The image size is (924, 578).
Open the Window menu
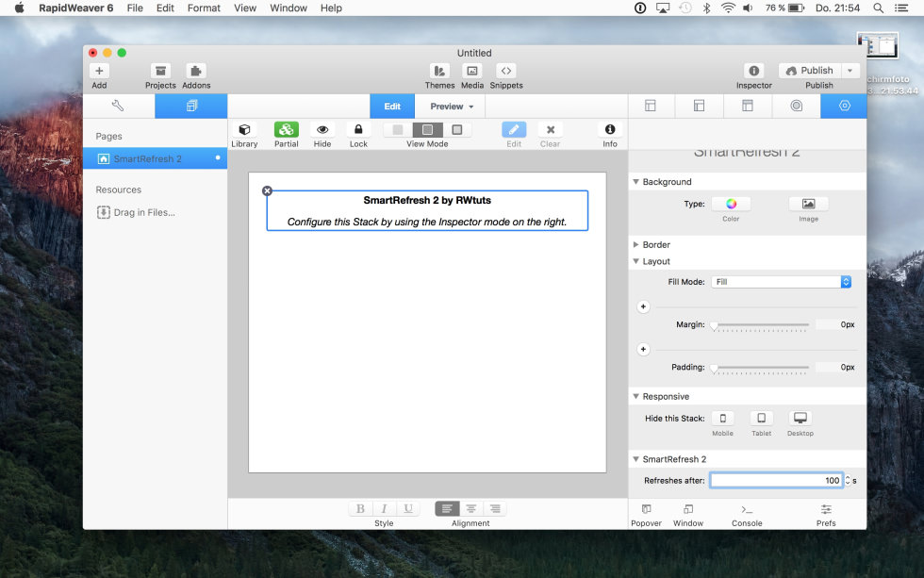click(x=289, y=8)
